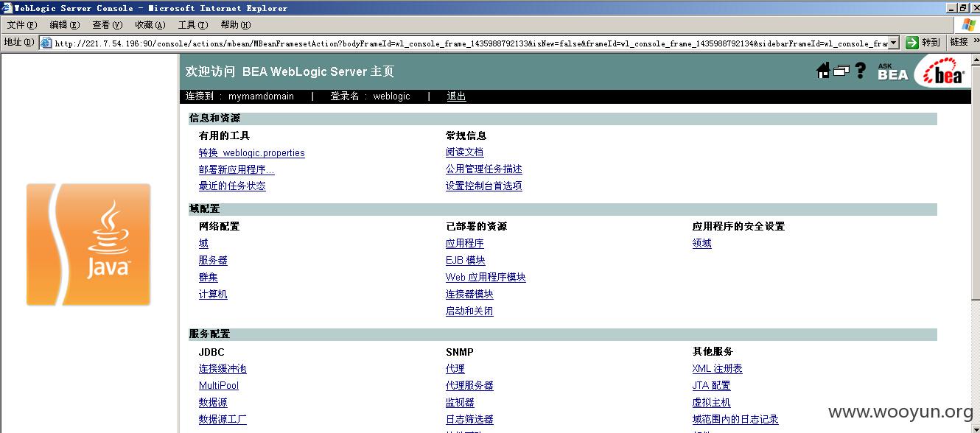Click the Java logo in sidebar
Image resolution: width=980 pixels, height=433 pixels.
click(x=88, y=244)
